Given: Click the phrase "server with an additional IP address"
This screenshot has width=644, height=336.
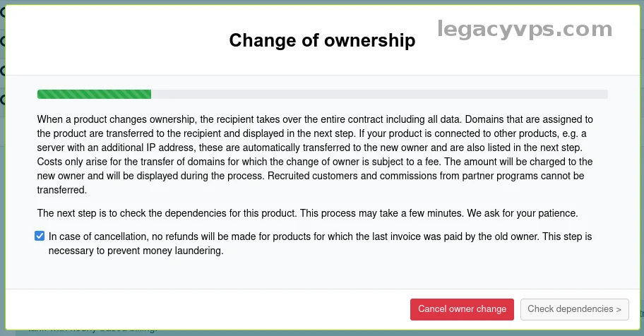Looking at the screenshot, I should (x=115, y=148).
